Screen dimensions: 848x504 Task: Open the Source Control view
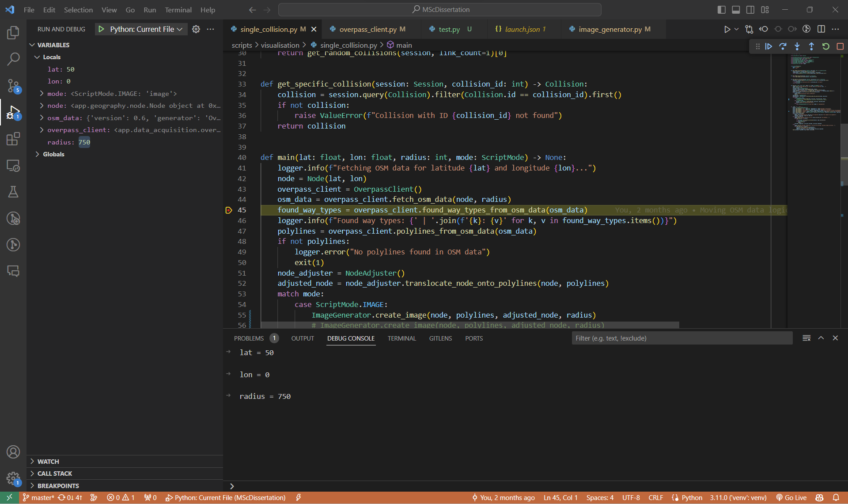pos(13,85)
